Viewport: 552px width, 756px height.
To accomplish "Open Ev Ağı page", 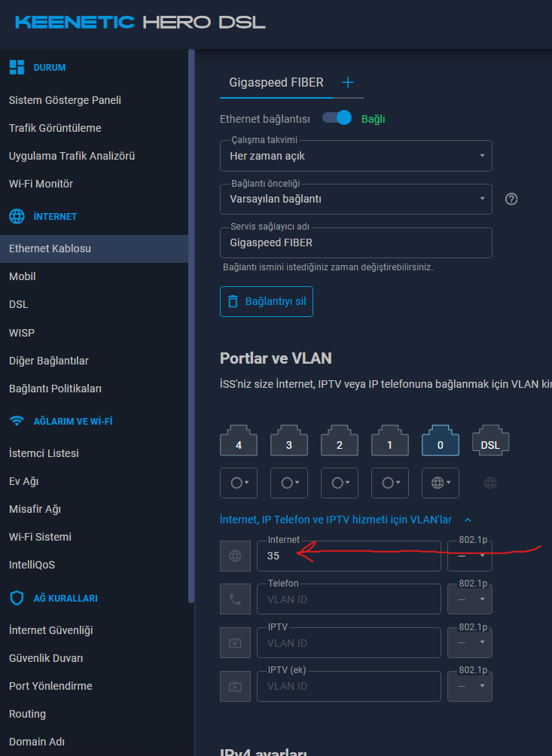I will [23, 481].
